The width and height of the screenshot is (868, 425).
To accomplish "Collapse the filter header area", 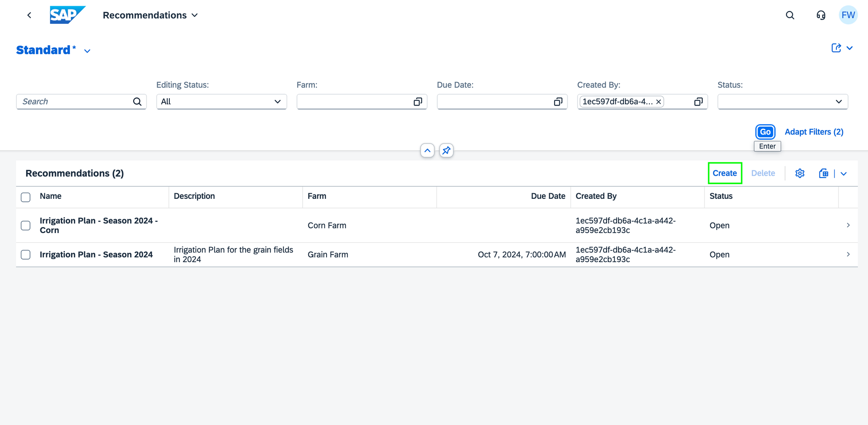I will (x=427, y=150).
